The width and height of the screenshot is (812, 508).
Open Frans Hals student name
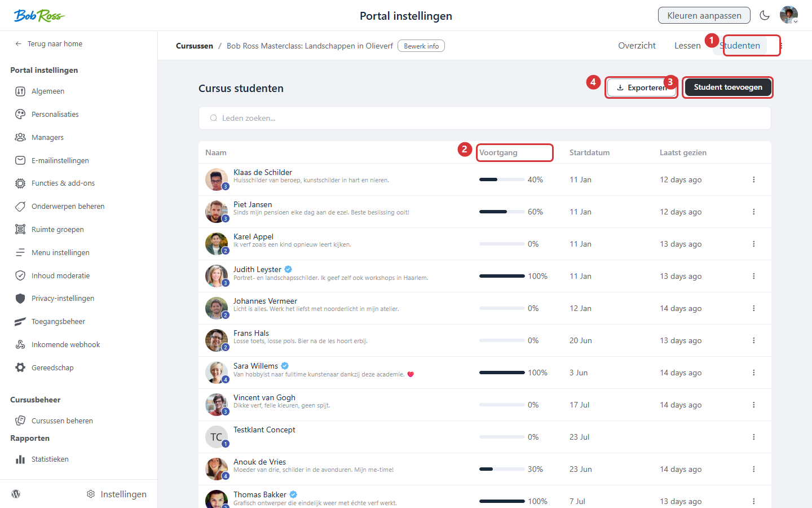(x=251, y=333)
